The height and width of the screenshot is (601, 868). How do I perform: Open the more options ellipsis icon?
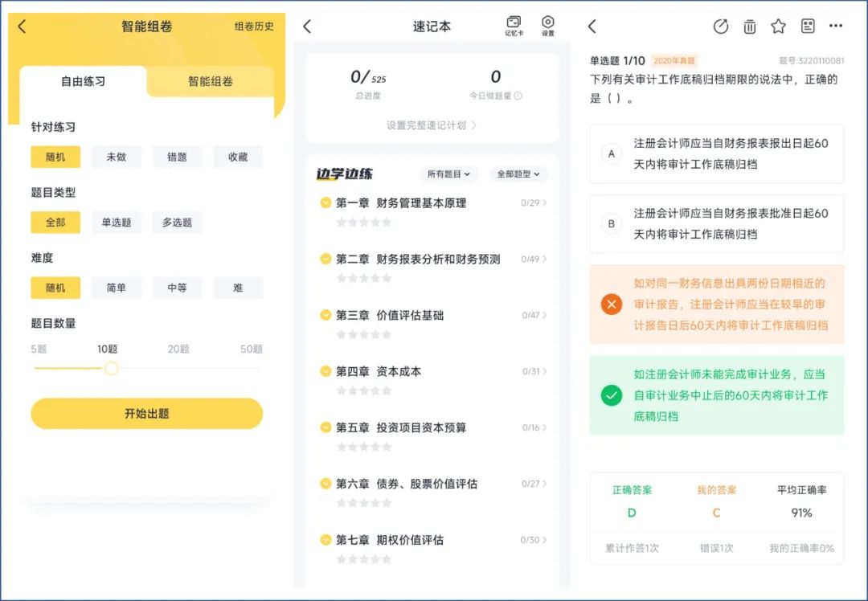pos(836,26)
